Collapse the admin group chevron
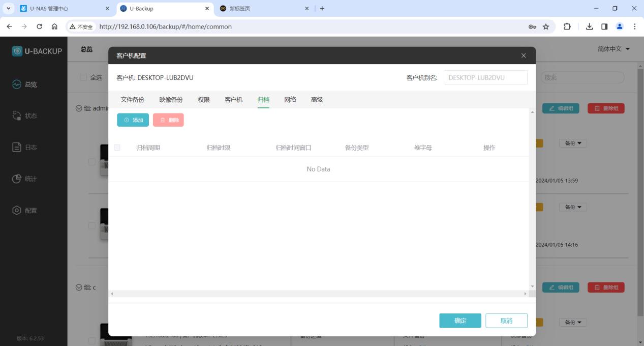Image resolution: width=644 pixels, height=346 pixels. coord(79,108)
